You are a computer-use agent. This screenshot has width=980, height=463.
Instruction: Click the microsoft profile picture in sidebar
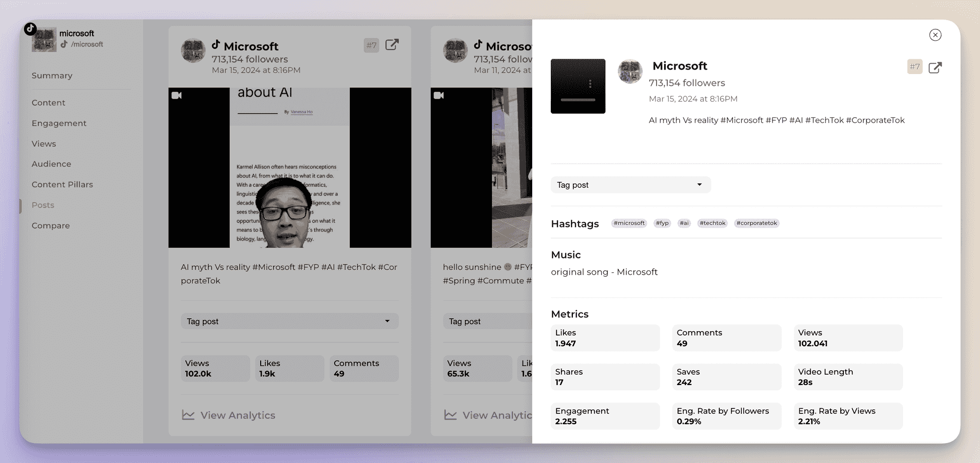coord(44,40)
